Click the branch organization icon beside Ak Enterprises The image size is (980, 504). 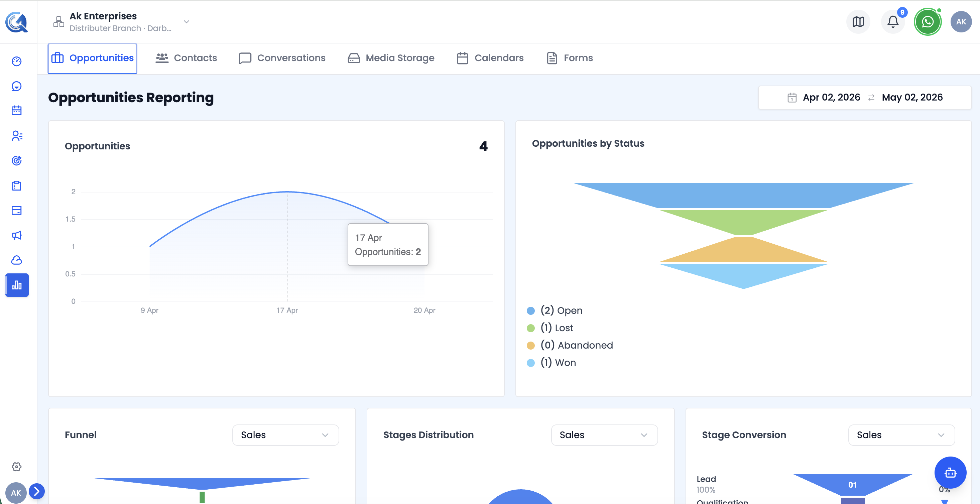click(58, 22)
